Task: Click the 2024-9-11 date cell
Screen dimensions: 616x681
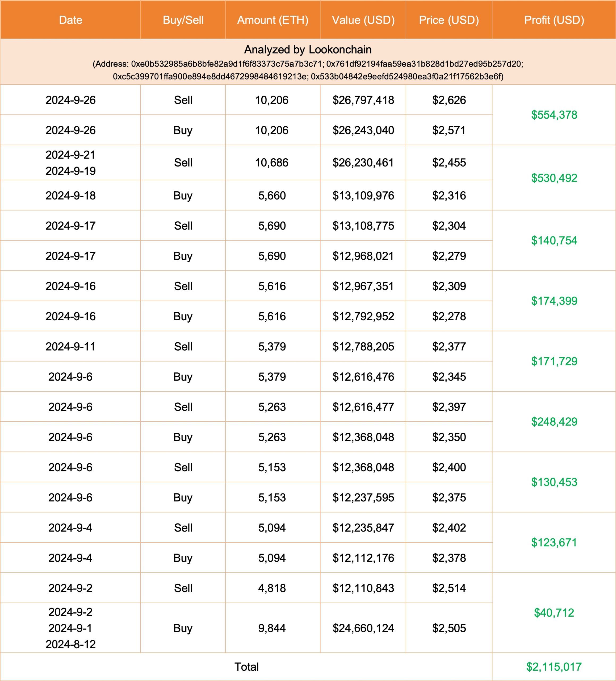Action: coord(70,346)
